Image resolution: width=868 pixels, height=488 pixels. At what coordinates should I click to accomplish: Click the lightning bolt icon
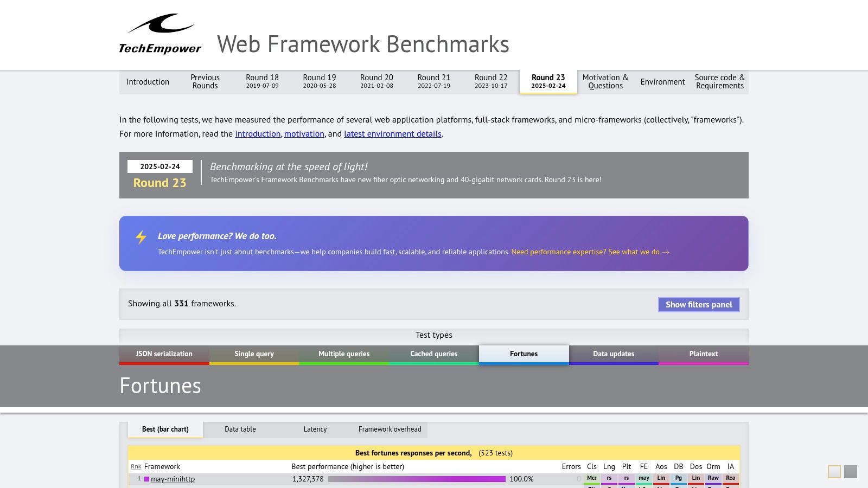(x=141, y=237)
